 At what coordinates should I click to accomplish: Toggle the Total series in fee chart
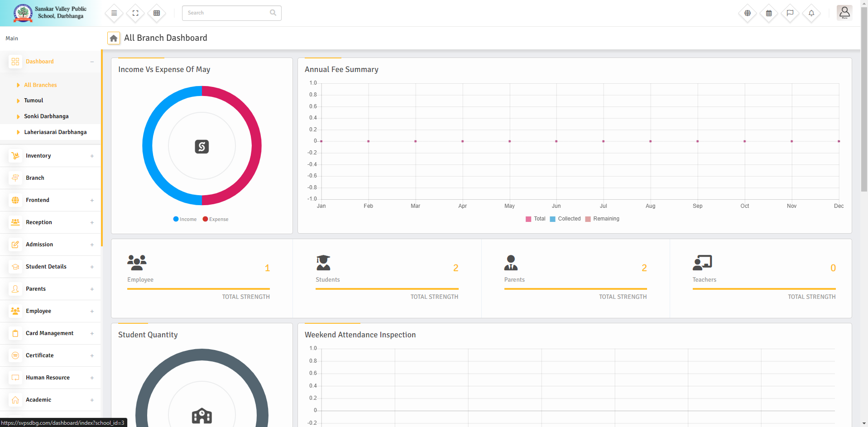[x=535, y=219]
